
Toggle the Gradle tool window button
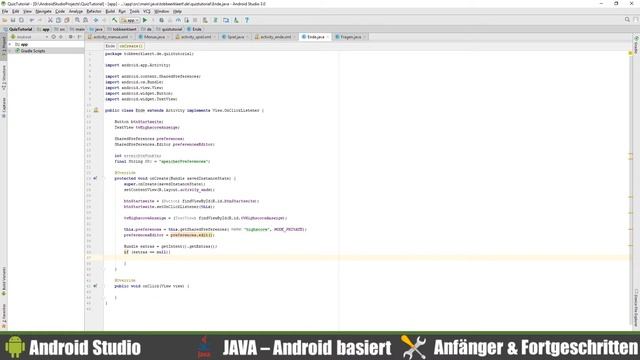coord(636,45)
